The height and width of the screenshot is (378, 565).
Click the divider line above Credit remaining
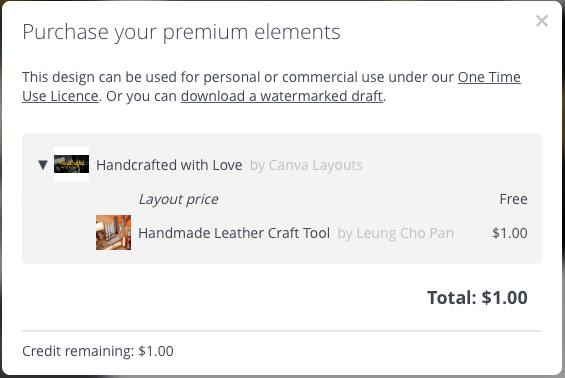(281, 330)
